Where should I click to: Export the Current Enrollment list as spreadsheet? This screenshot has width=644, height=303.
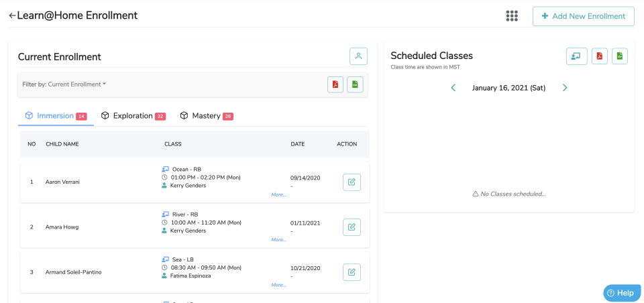355,84
